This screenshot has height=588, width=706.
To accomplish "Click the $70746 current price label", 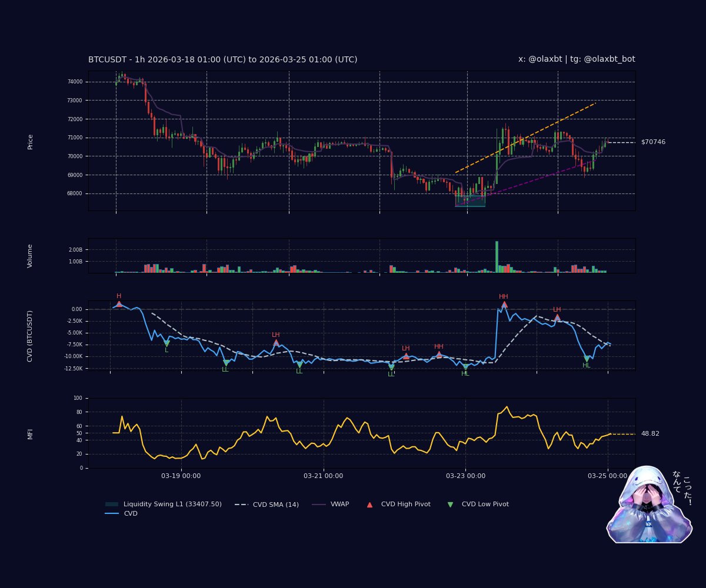I will (x=654, y=142).
